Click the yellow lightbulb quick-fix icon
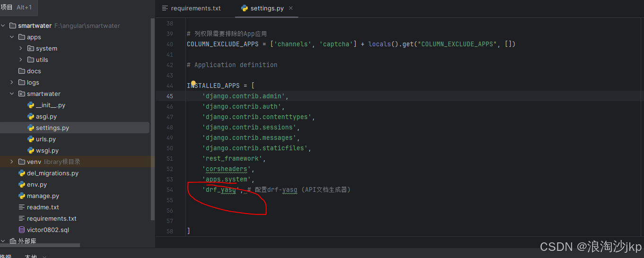 (x=193, y=84)
